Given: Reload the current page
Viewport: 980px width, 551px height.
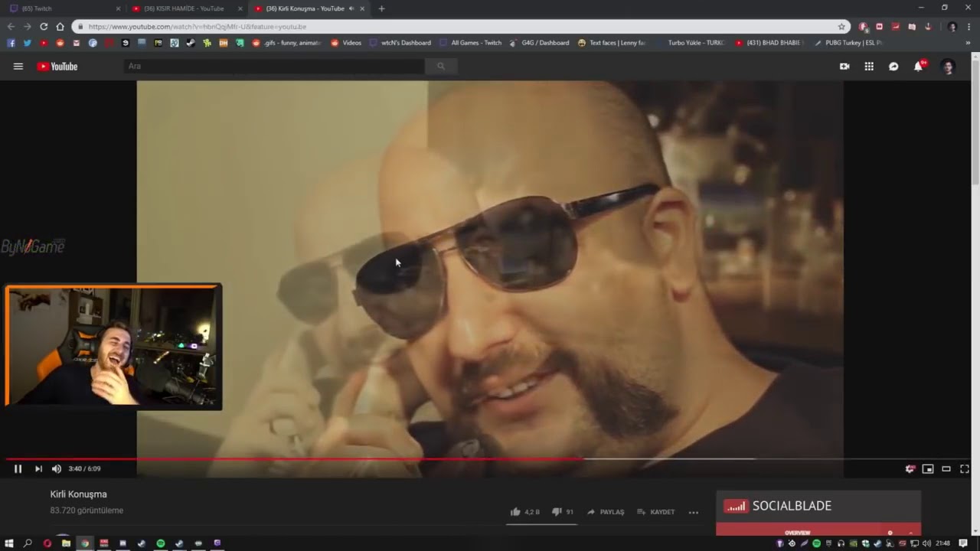Looking at the screenshot, I should pos(44,27).
